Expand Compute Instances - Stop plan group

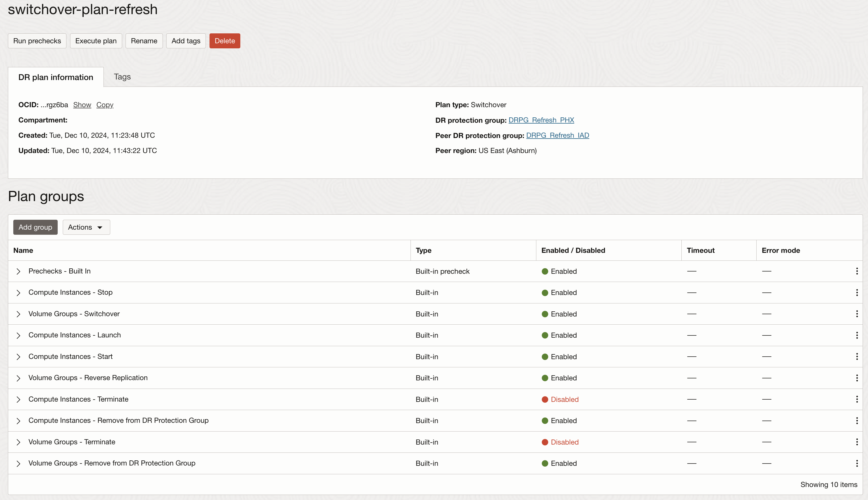pyautogui.click(x=19, y=293)
